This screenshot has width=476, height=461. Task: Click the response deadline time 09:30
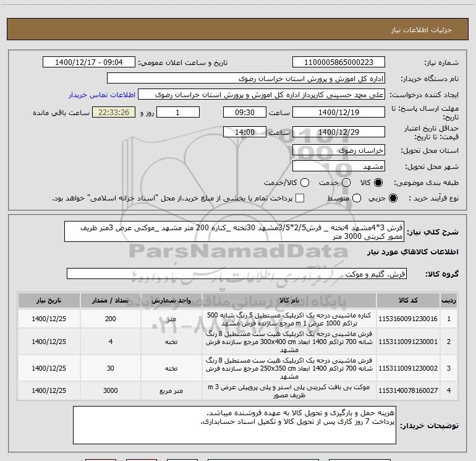click(x=245, y=112)
